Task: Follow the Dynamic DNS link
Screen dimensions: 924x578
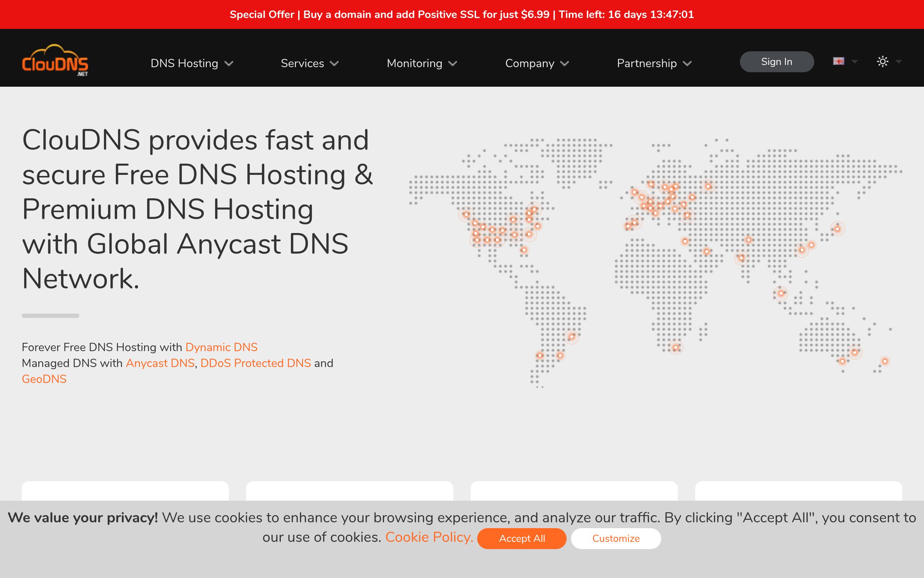Action: (x=222, y=347)
